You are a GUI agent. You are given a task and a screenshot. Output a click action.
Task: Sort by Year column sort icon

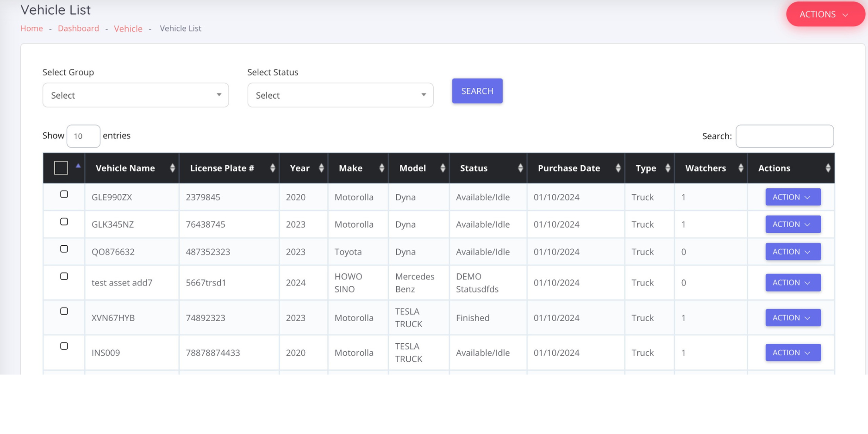(321, 168)
